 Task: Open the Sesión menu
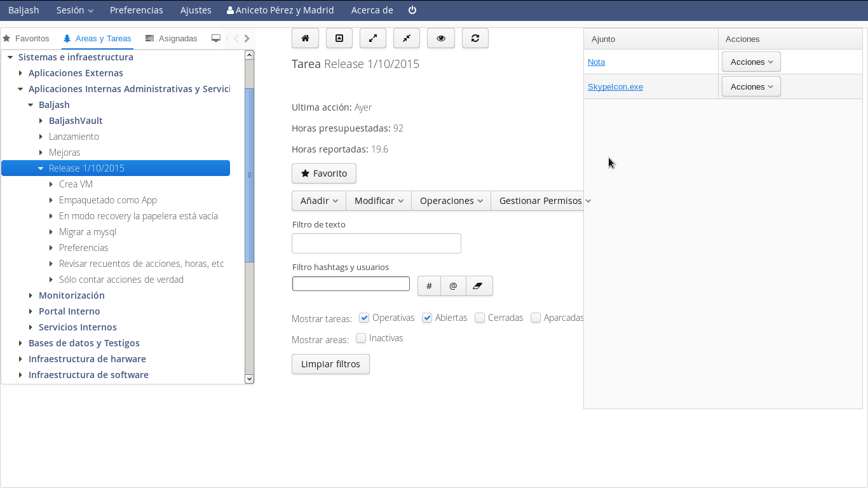pyautogui.click(x=74, y=10)
